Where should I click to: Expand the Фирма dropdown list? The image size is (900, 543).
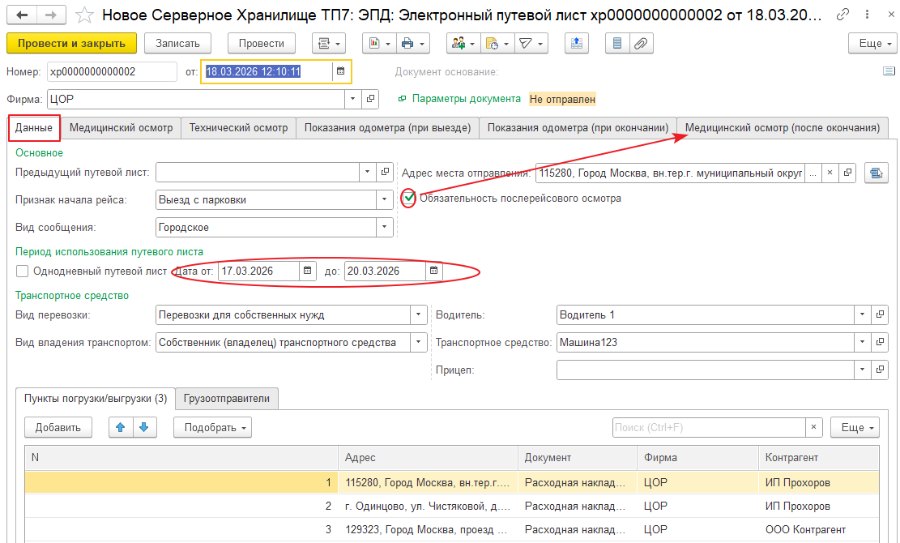[352, 99]
